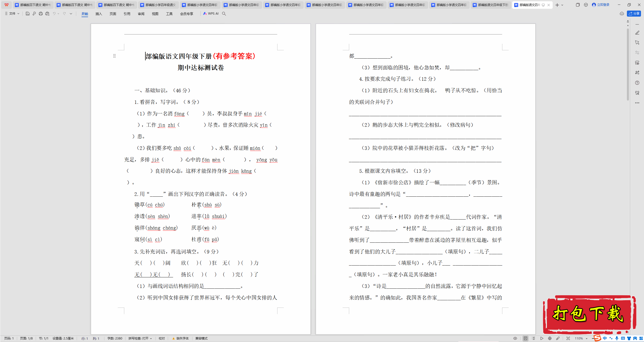Toggle Sogou punctuation mode
644x342 pixels.
tap(611, 338)
